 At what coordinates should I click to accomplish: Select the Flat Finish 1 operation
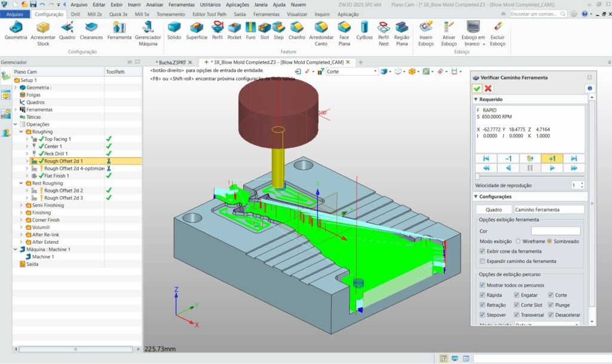(x=57, y=176)
